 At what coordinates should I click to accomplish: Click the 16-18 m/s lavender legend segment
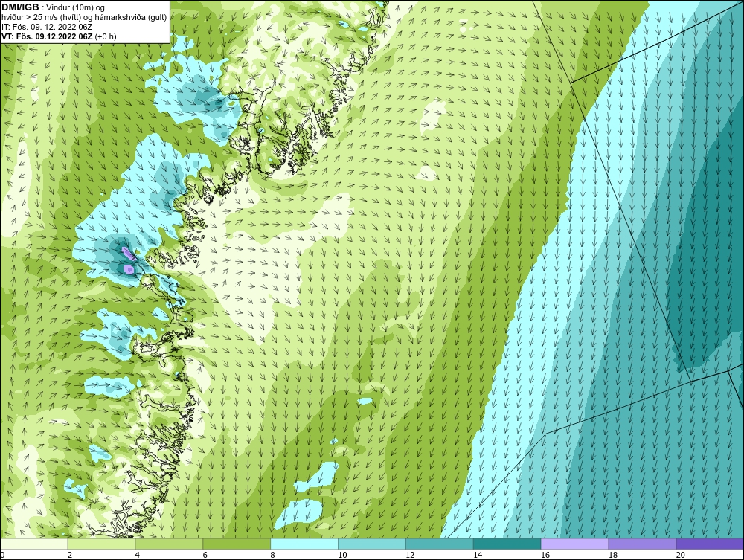[574, 544]
